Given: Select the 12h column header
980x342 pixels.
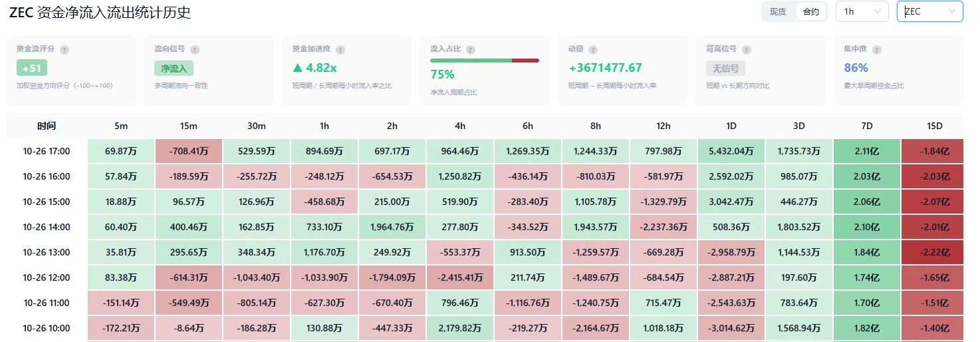Looking at the screenshot, I should [664, 126].
